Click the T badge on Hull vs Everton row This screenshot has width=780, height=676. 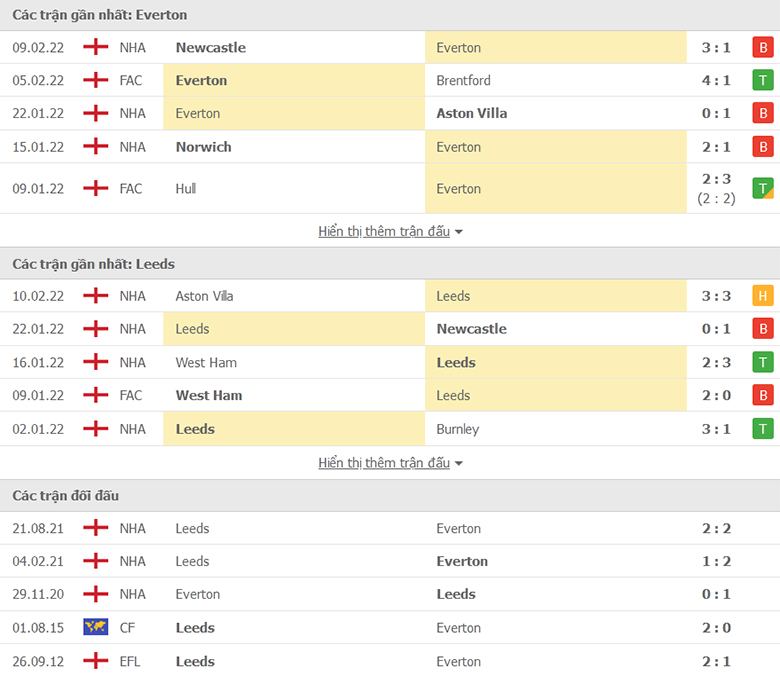pos(763,189)
